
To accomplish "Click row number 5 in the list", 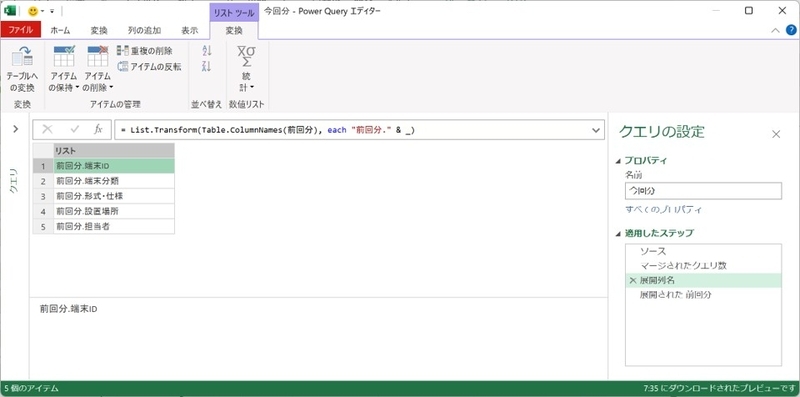I will (43, 227).
